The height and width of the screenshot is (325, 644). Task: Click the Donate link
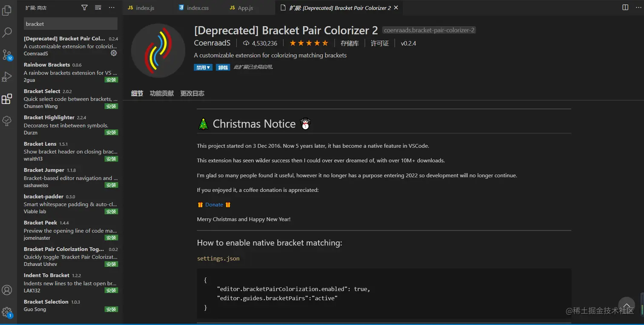point(214,204)
